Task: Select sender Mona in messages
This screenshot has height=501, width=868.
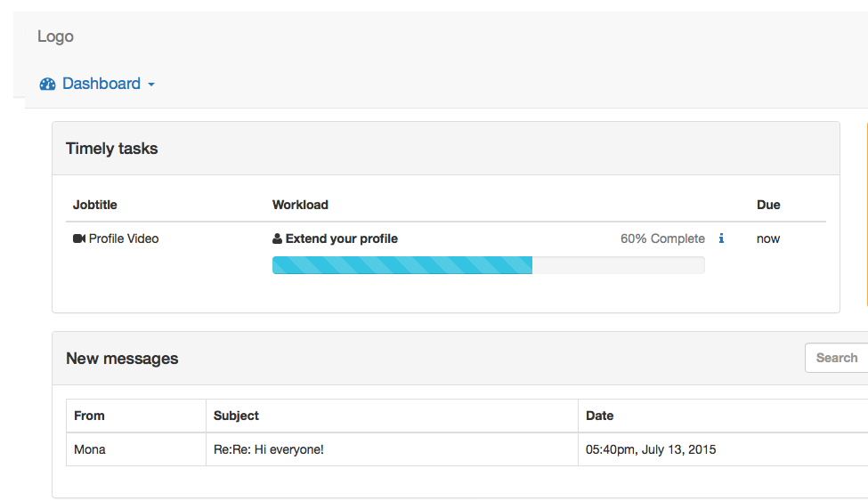Action: (x=90, y=449)
